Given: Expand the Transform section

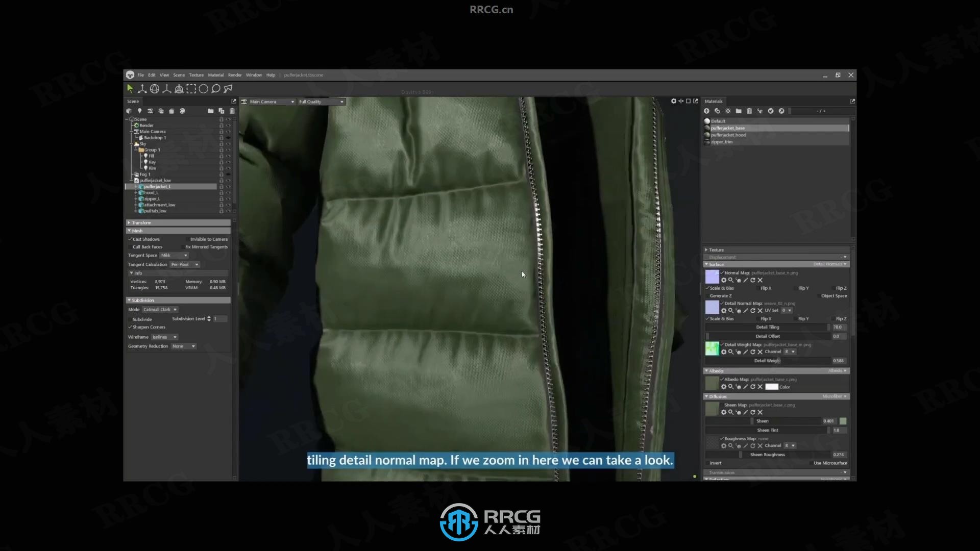Looking at the screenshot, I should click(x=178, y=223).
